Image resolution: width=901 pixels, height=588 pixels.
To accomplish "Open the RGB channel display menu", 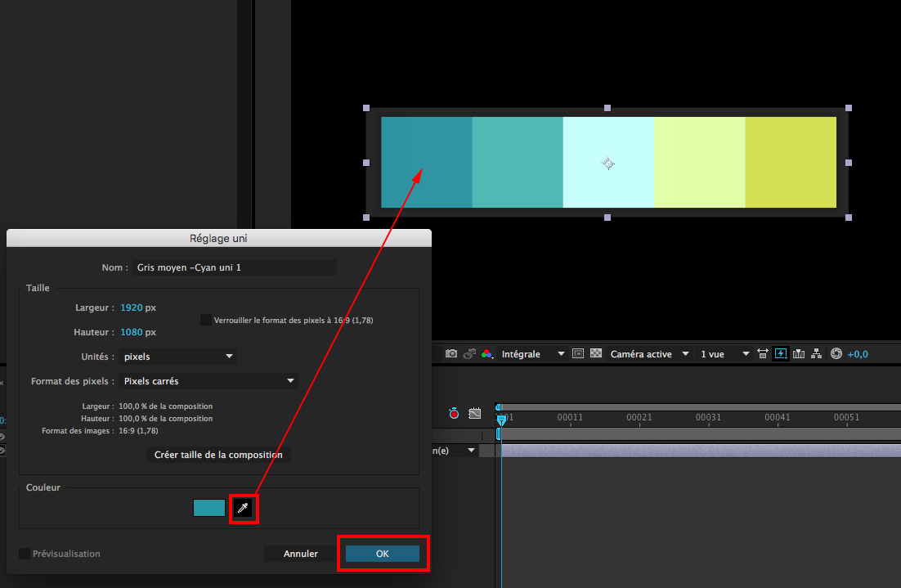I will tap(487, 354).
